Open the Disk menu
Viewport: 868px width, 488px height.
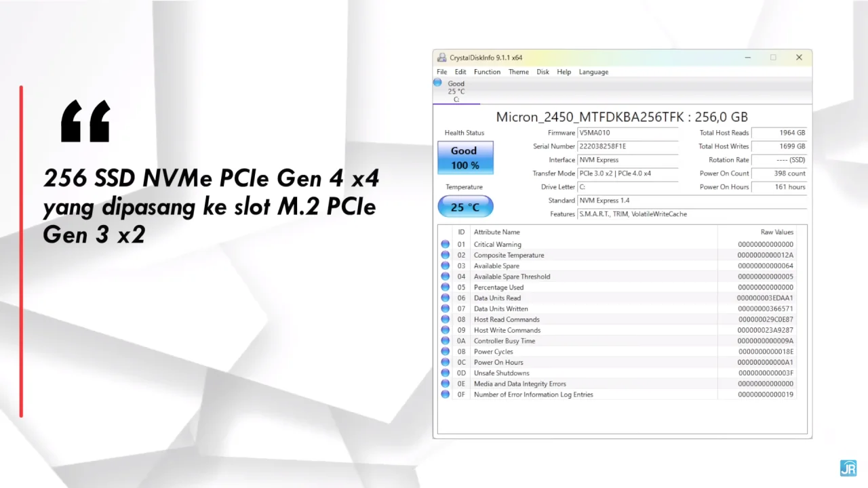pos(542,72)
